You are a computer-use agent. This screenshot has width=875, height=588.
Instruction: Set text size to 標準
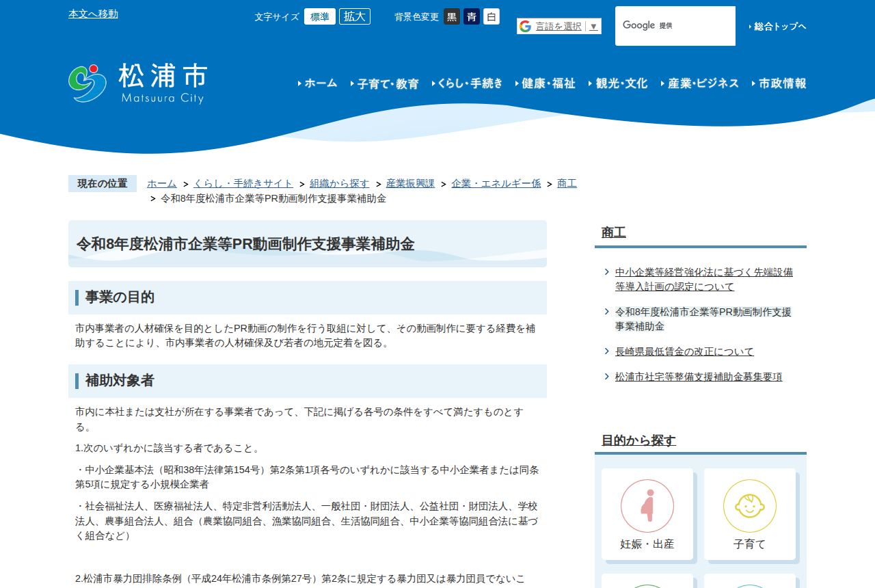(320, 16)
